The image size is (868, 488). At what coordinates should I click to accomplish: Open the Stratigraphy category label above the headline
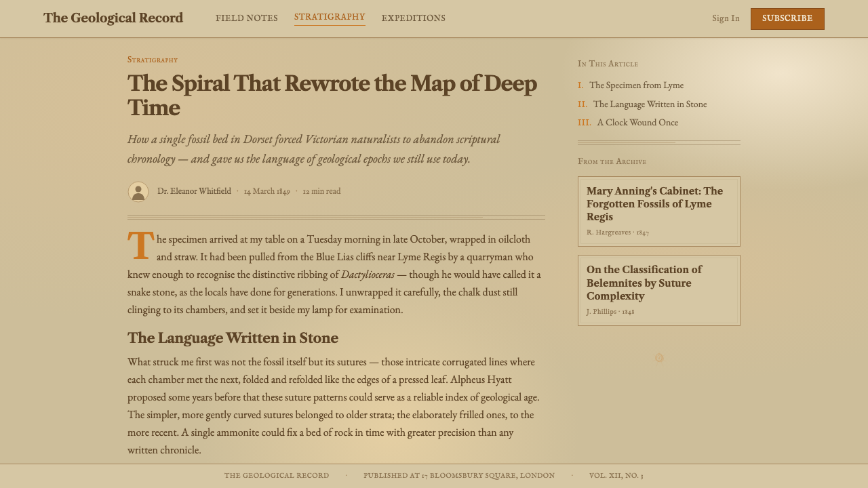(x=153, y=60)
